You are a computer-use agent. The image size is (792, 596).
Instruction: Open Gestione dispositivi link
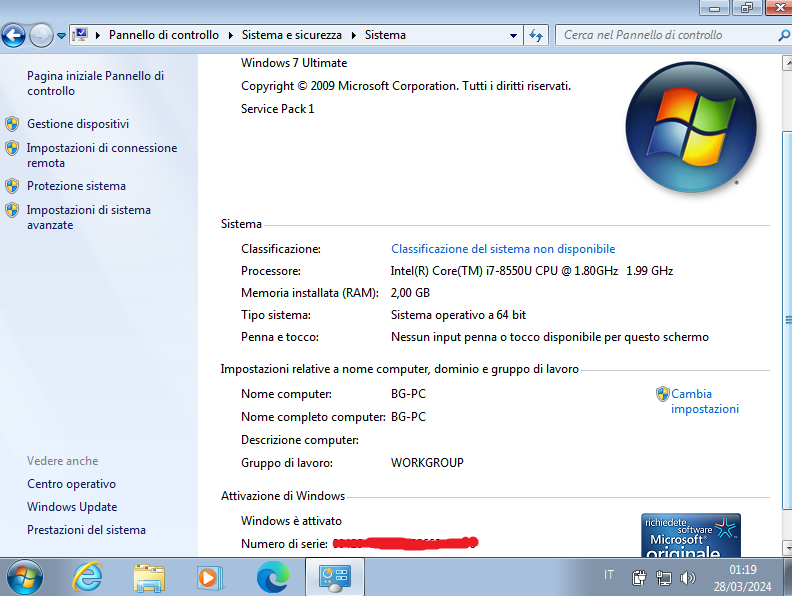coord(78,124)
